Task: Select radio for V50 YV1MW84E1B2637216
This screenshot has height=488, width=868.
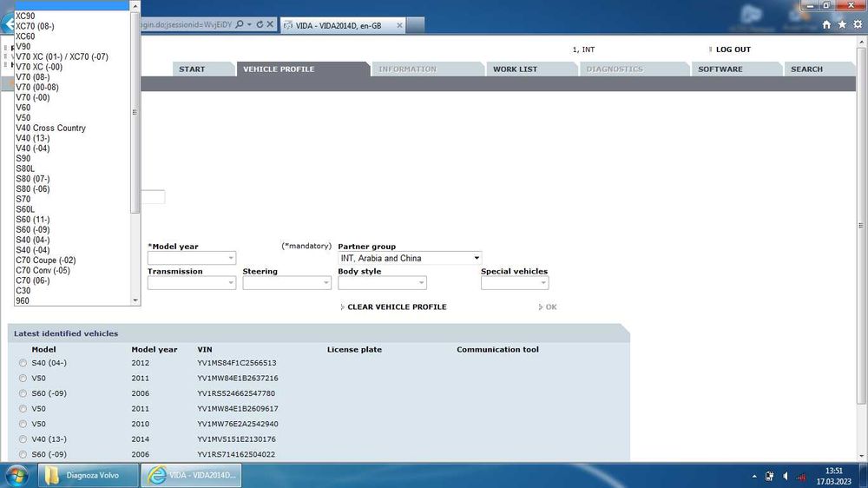Action: (x=23, y=379)
